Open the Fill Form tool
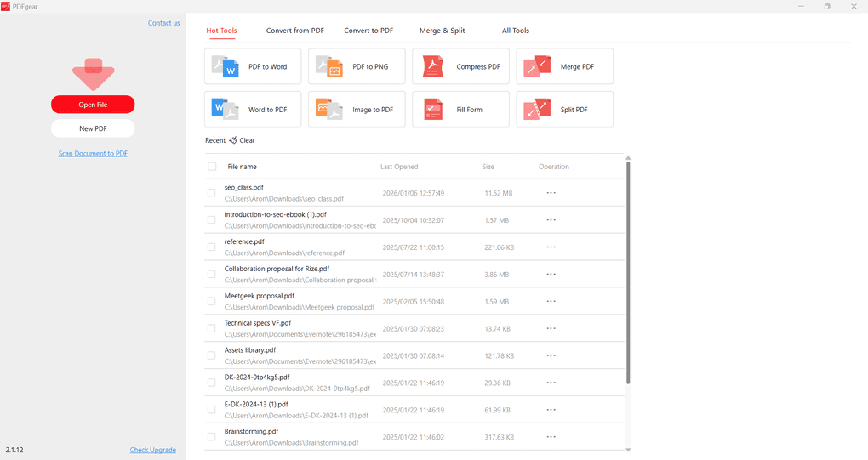Viewport: 868px width, 460px height. 460,110
